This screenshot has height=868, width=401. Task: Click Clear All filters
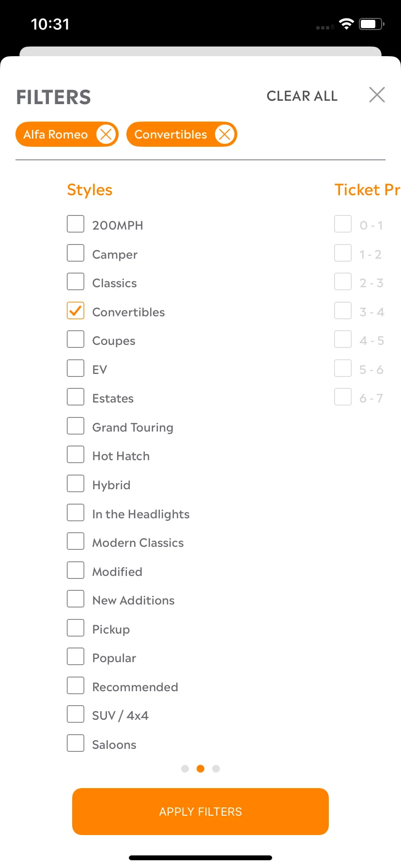coord(302,96)
